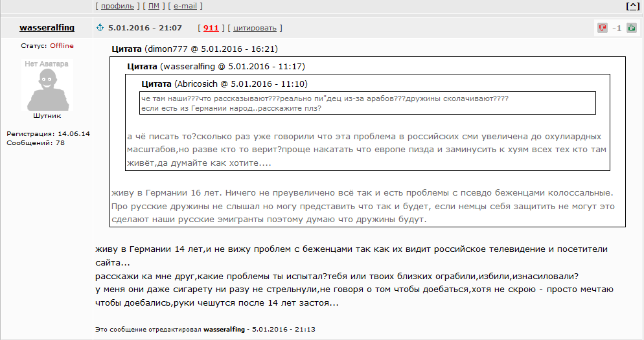Select the Сообщений: 78 line
644x340 pixels.
(x=36, y=143)
